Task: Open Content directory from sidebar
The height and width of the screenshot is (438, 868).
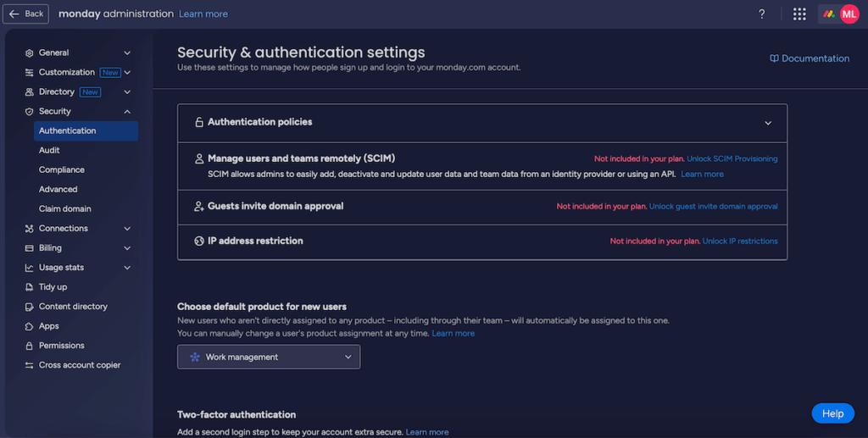Action: pos(73,307)
